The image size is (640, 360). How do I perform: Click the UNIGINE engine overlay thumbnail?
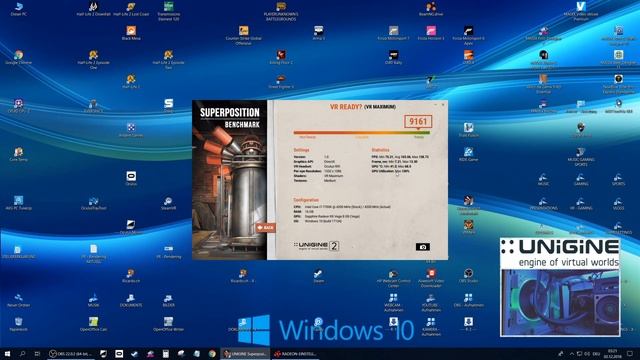pos(560,287)
